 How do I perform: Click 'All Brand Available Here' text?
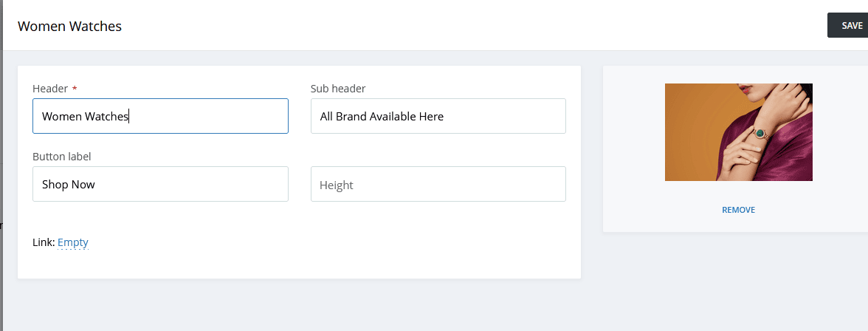pos(382,117)
